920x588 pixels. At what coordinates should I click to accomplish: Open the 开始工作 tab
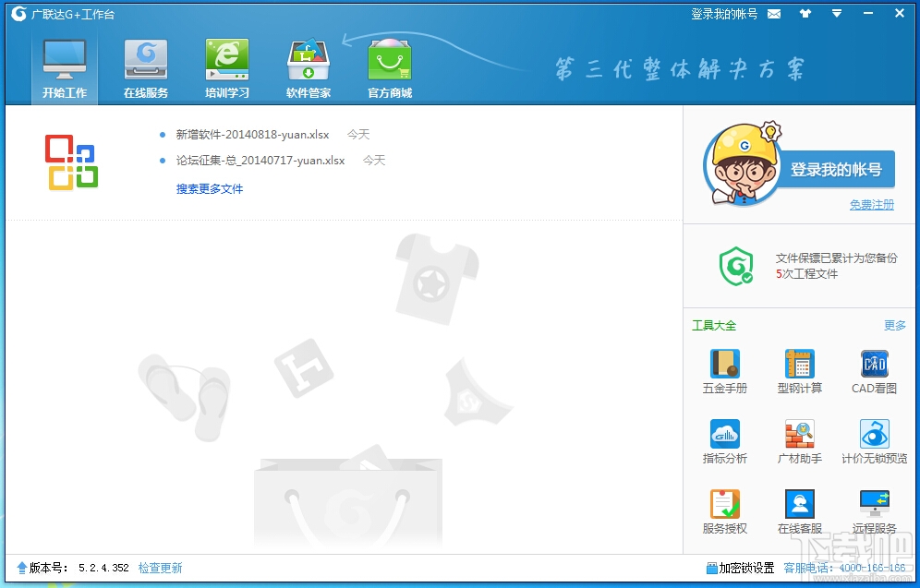point(65,68)
